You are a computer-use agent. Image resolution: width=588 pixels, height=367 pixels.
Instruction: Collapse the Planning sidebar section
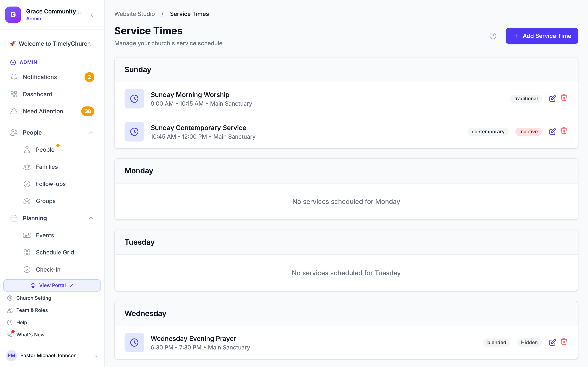(91, 218)
